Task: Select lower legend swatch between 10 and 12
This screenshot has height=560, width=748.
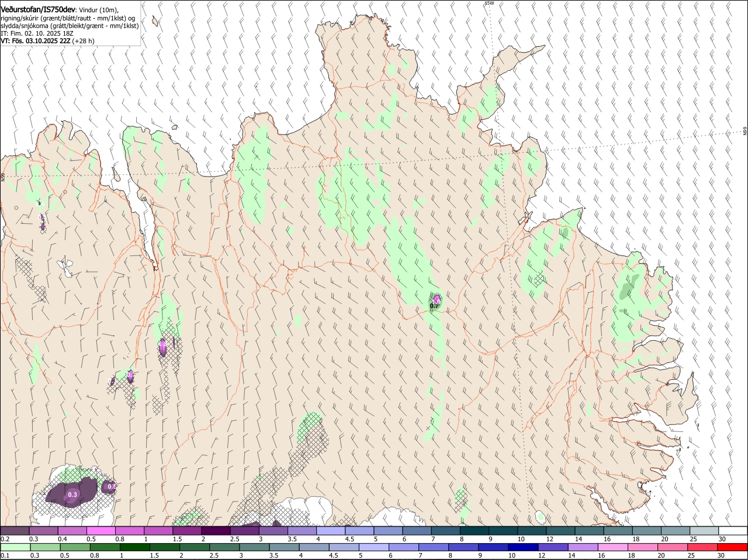Action: pos(524,548)
